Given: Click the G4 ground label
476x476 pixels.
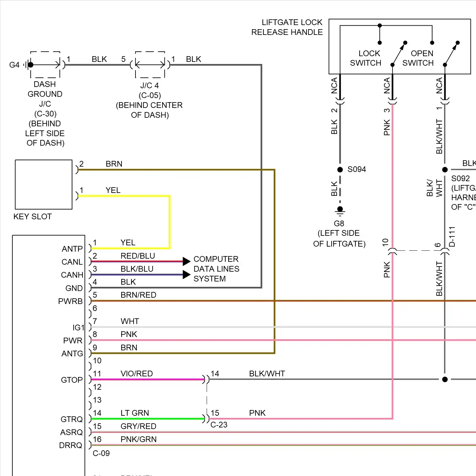Looking at the screenshot, I should [x=14, y=65].
